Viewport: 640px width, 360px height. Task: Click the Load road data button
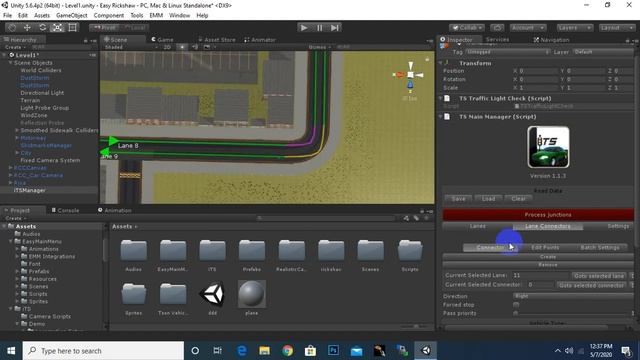coord(488,199)
